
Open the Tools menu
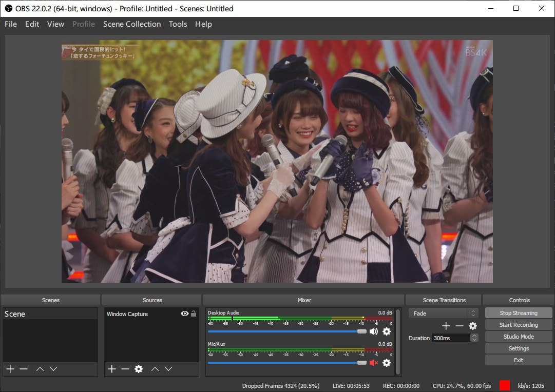(178, 24)
